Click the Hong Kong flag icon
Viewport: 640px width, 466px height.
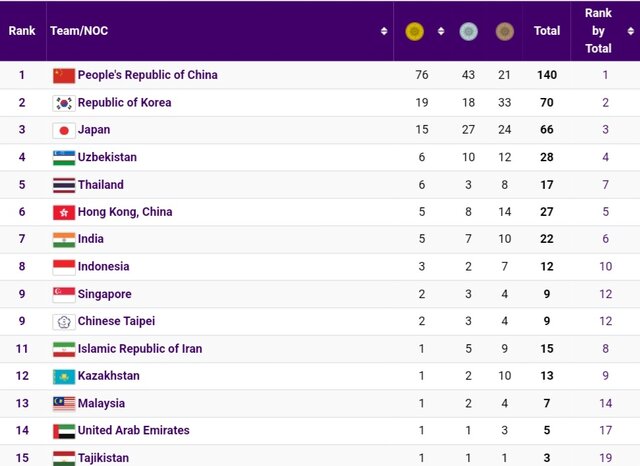(64, 212)
